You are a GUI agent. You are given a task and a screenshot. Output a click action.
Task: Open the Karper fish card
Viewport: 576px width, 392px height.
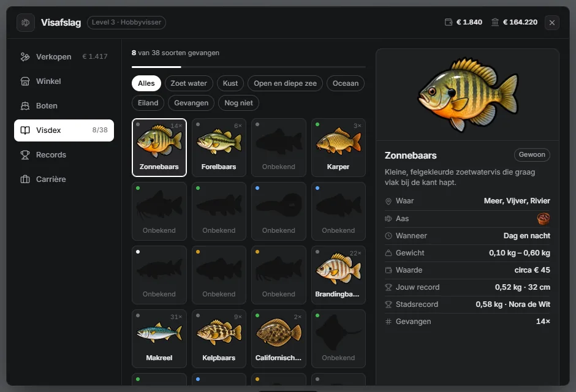click(x=338, y=148)
